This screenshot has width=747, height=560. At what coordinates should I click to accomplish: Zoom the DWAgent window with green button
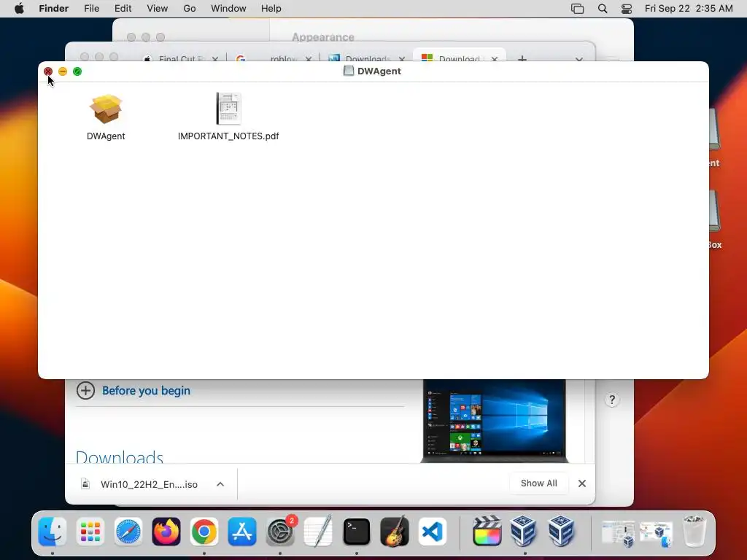click(x=77, y=71)
